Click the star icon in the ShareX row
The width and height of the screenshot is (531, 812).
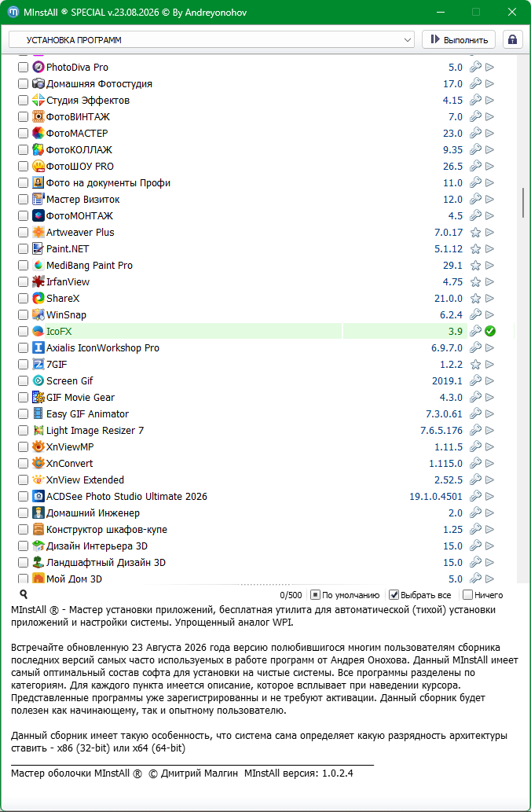pos(475,299)
